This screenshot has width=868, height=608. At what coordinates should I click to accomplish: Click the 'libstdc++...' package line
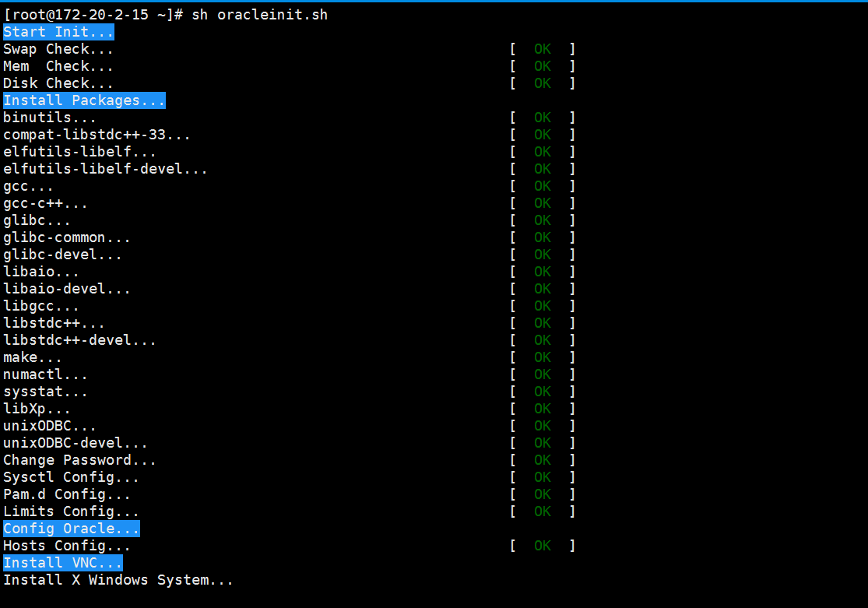coord(54,323)
